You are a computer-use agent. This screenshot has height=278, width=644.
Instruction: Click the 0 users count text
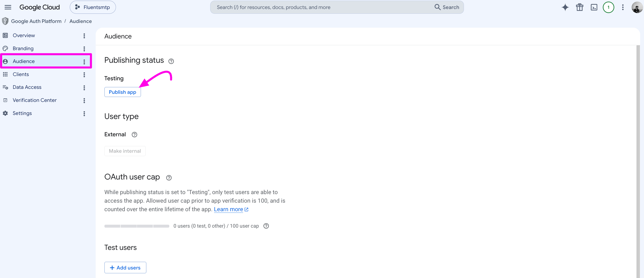[216, 226]
